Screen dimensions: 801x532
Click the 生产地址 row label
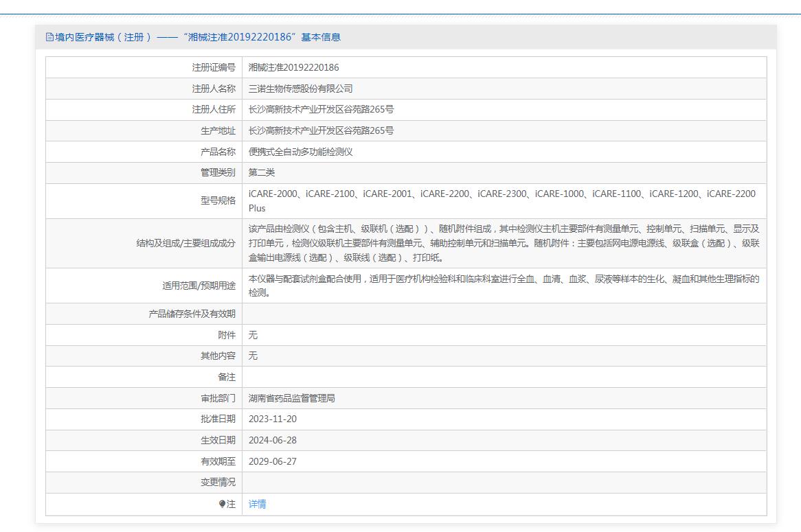click(x=218, y=130)
